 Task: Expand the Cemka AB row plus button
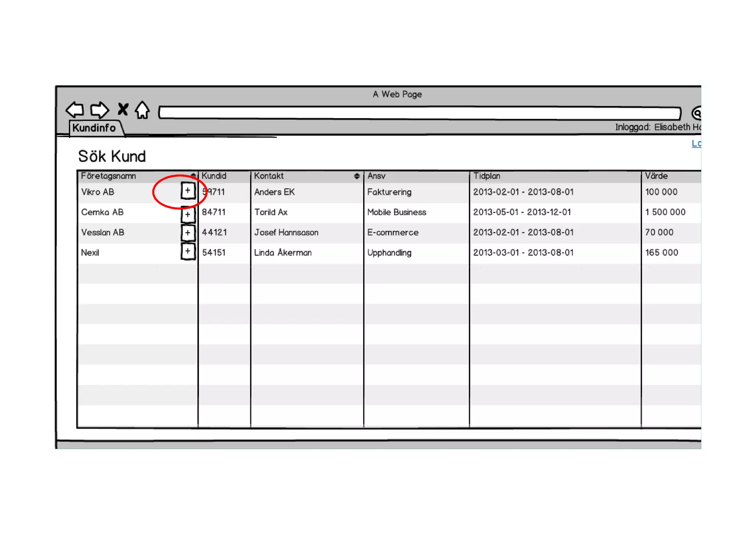coord(188,214)
